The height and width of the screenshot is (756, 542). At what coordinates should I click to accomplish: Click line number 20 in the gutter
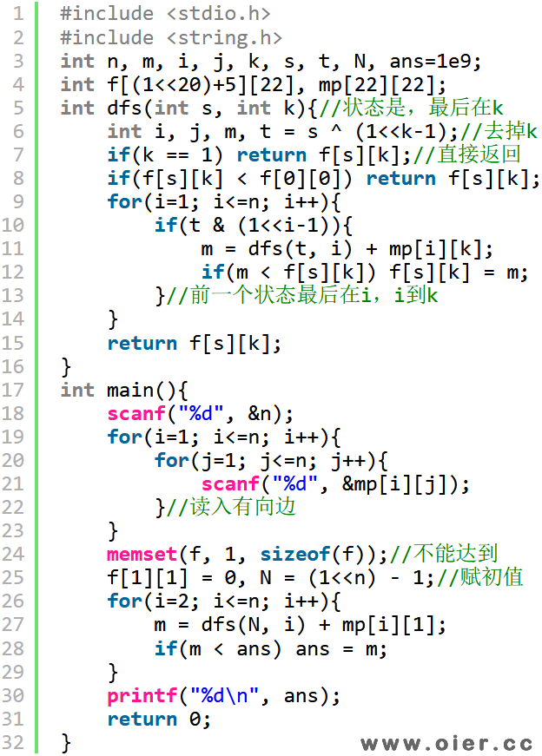point(12,460)
